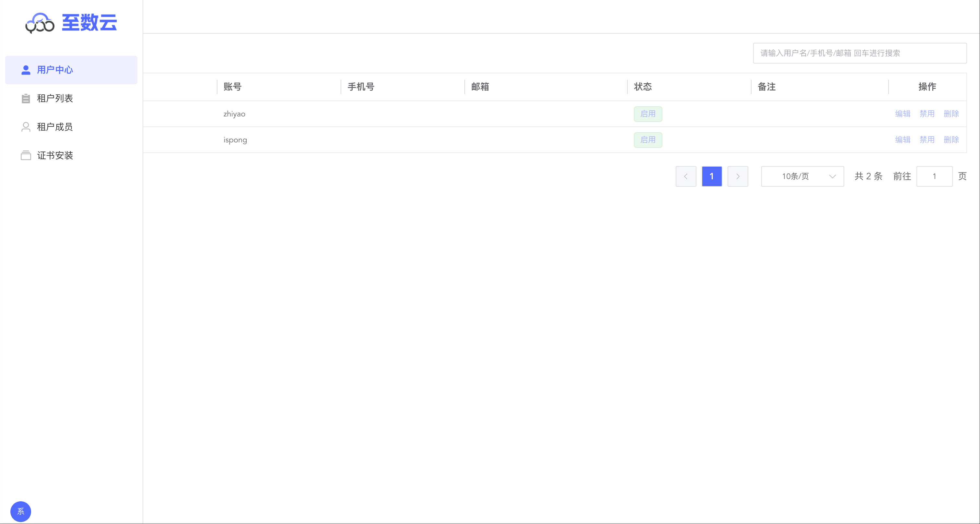Click 编辑 for user ispong
Viewport: 980px width, 524px height.
903,140
